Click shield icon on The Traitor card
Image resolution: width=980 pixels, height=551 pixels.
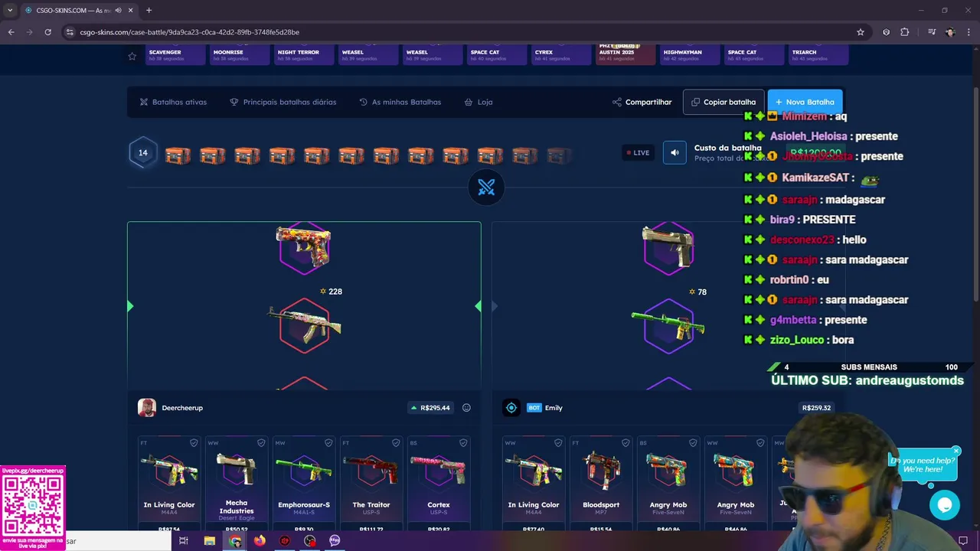tap(396, 443)
